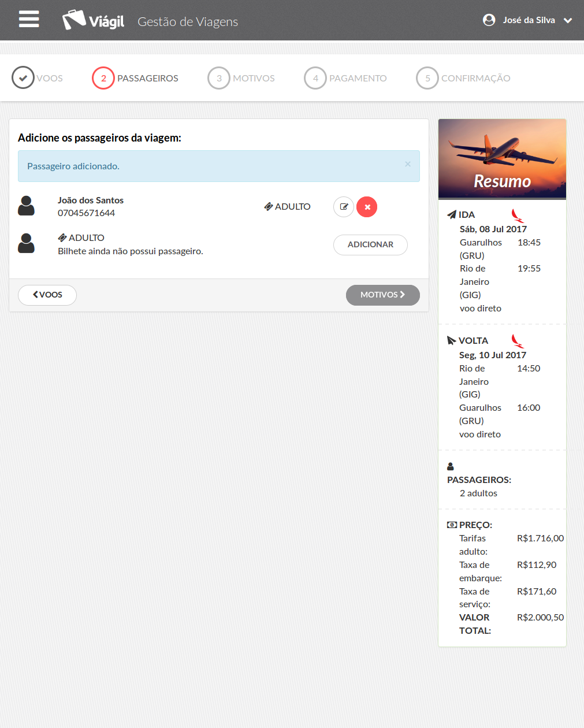Expand the José da Silva account dropdown
Screen dimensions: 584x728
point(568,20)
